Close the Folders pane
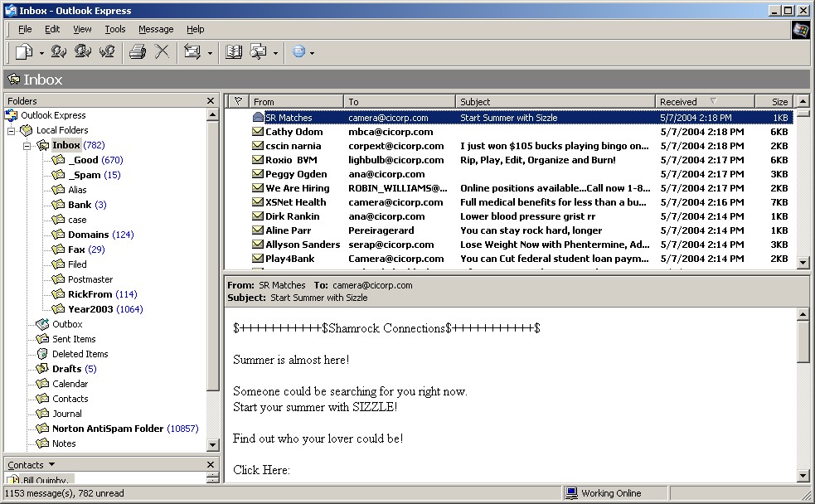This screenshot has width=815, height=504. (211, 101)
